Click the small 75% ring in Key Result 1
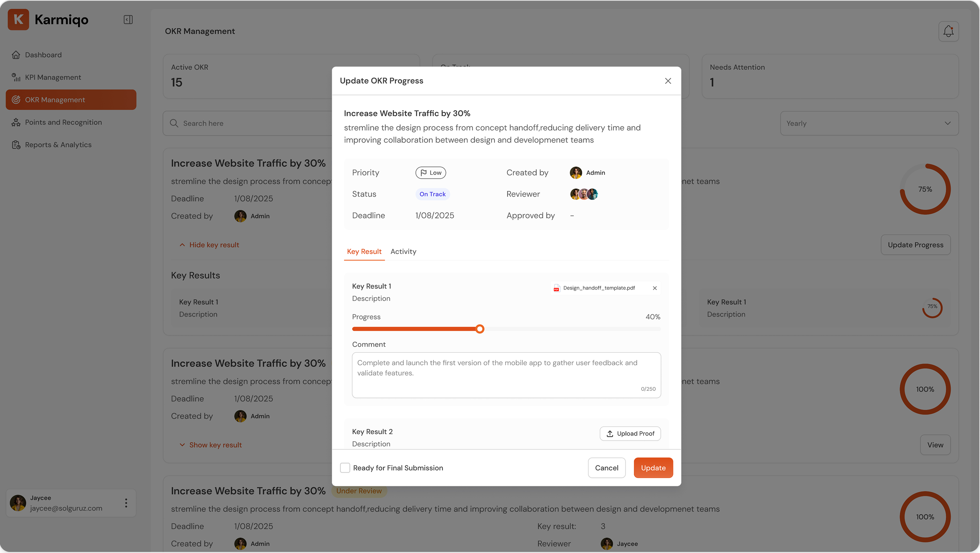Screen dimensions: 980x553 (932, 308)
